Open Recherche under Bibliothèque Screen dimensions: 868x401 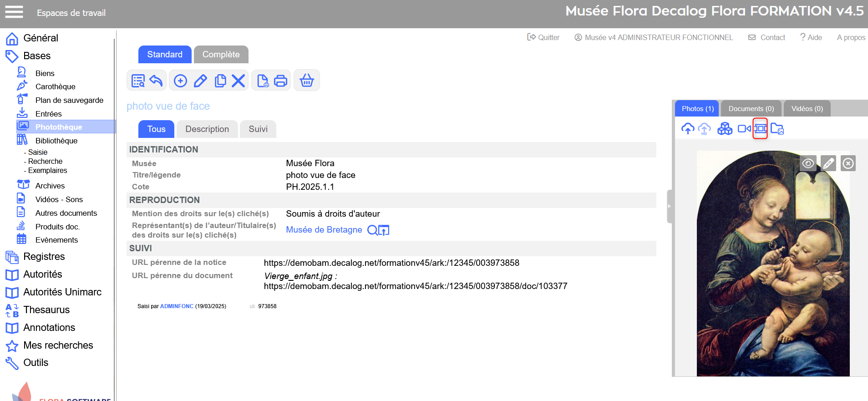(45, 161)
